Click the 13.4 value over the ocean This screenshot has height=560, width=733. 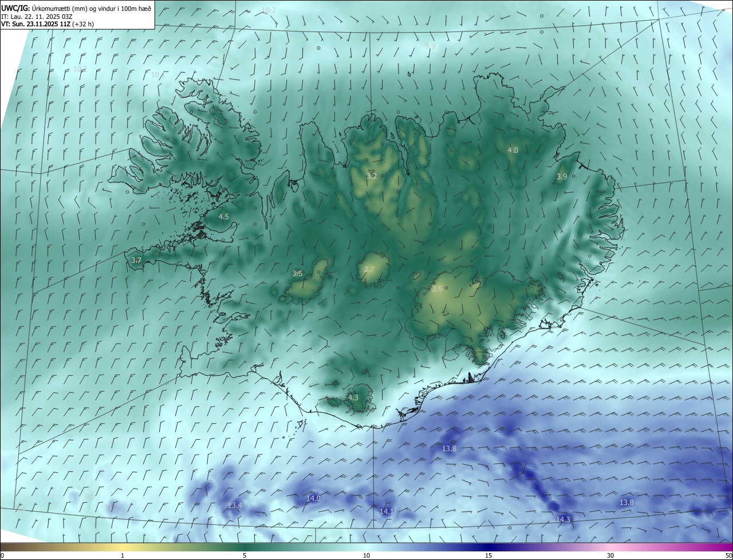tap(235, 506)
